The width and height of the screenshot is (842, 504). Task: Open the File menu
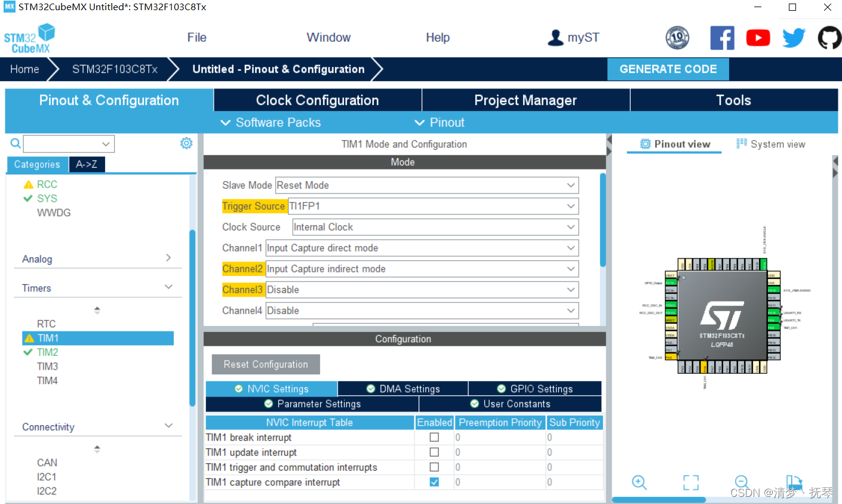pyautogui.click(x=196, y=38)
